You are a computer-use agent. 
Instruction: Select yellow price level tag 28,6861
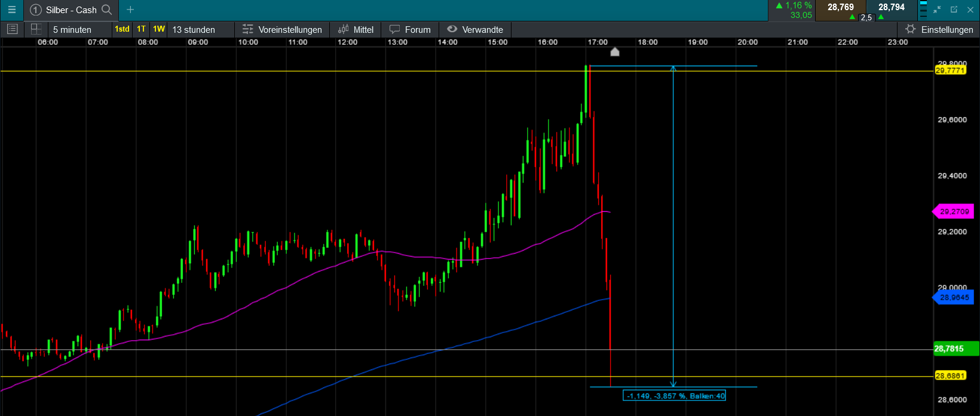950,376
